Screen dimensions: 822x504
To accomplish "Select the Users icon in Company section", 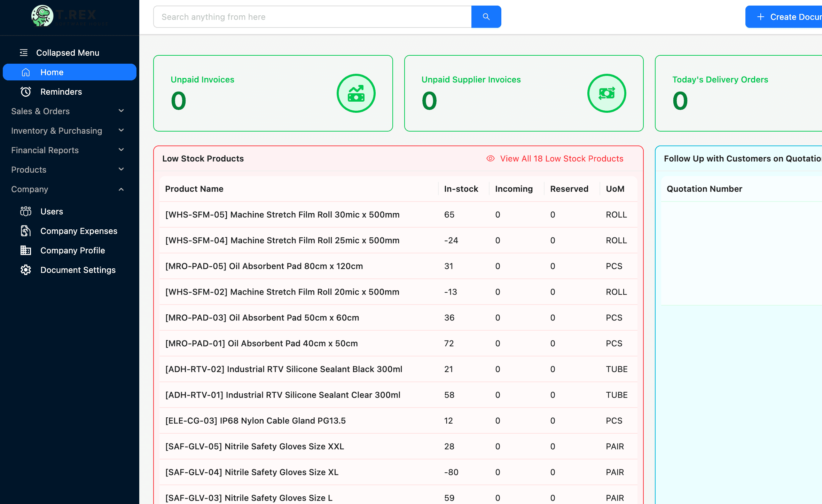I will [25, 211].
